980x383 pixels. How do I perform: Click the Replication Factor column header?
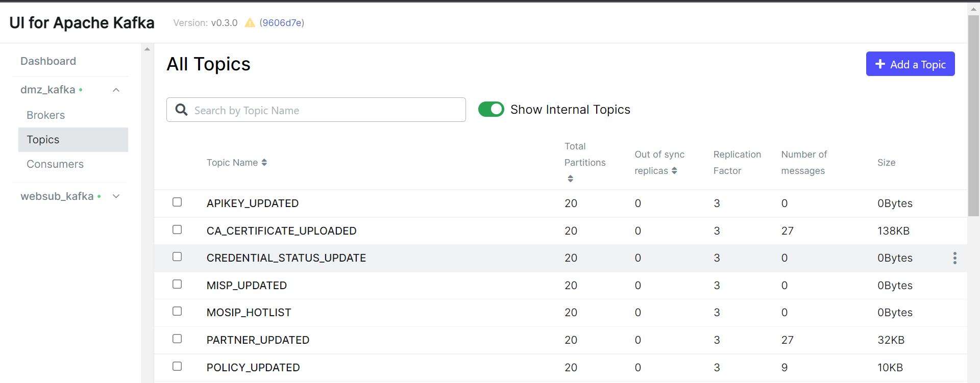737,163
